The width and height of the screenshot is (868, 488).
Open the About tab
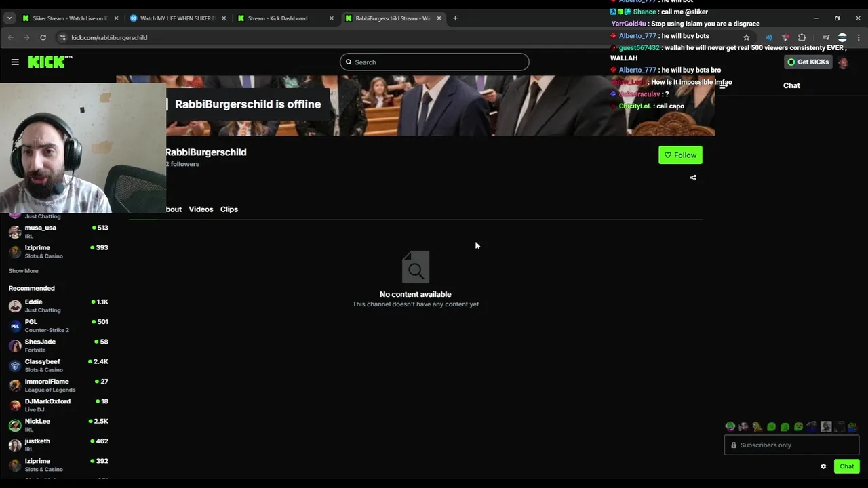tap(174, 209)
